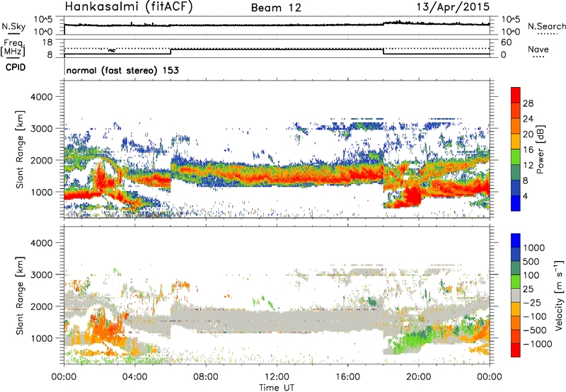The width and height of the screenshot is (566, 392).
Task: Pick the bright blue top velocity colorbar segment
Action: pyautogui.click(x=516, y=241)
